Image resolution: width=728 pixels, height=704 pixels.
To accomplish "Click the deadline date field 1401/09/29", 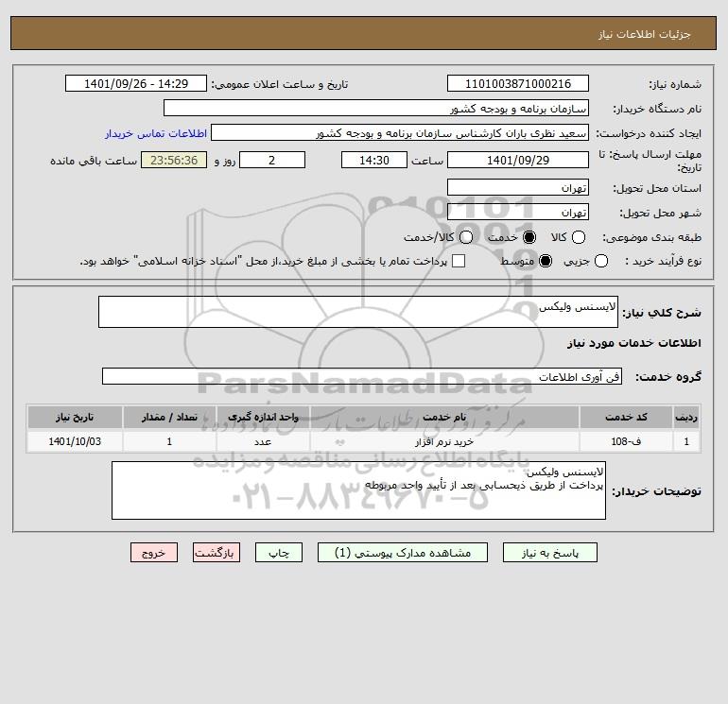I will (518, 160).
